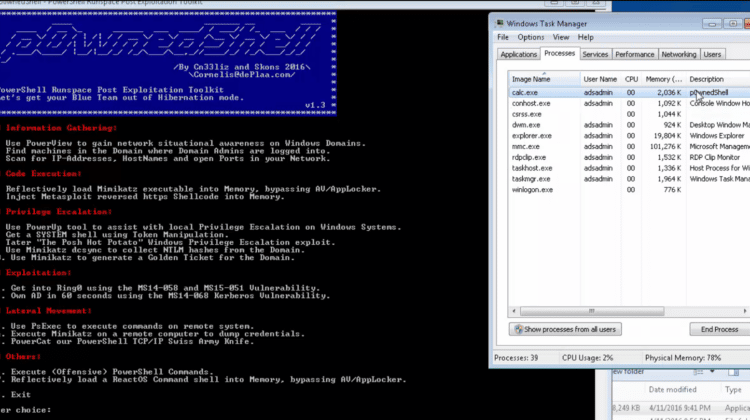Viewport: 750px width, 420px height.
Task: Sort processes by User Name column
Action: (600, 79)
